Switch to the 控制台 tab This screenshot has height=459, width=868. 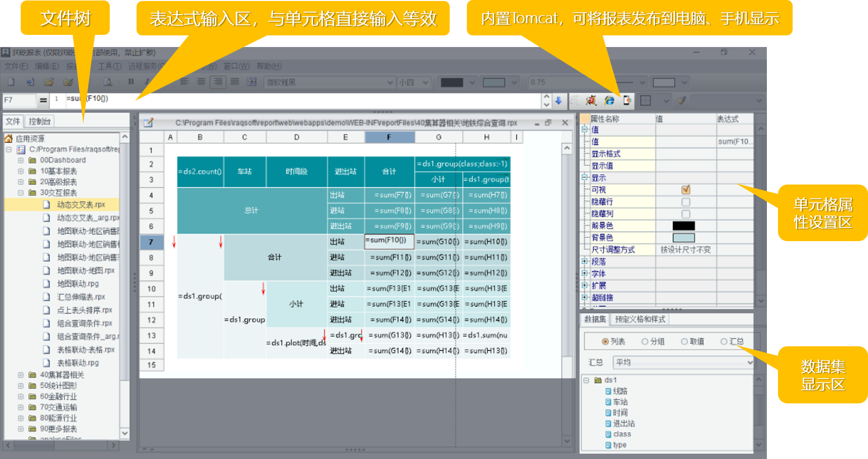click(40, 121)
